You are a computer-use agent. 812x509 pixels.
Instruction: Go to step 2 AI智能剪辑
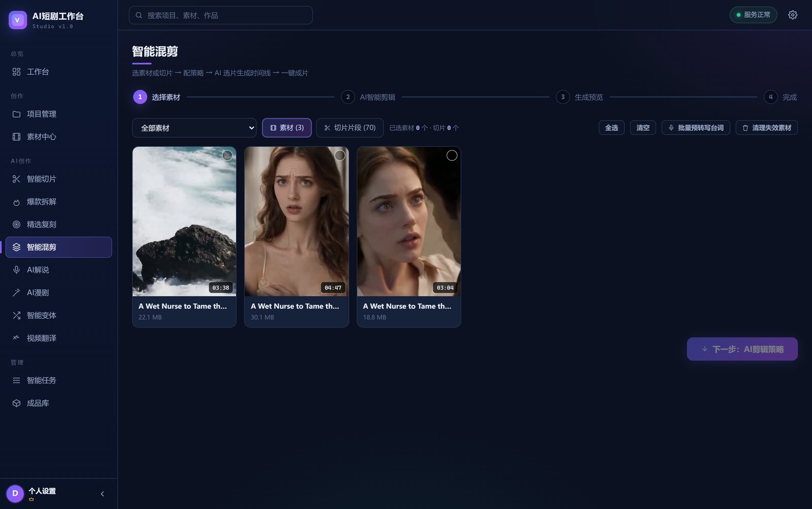[x=368, y=97]
